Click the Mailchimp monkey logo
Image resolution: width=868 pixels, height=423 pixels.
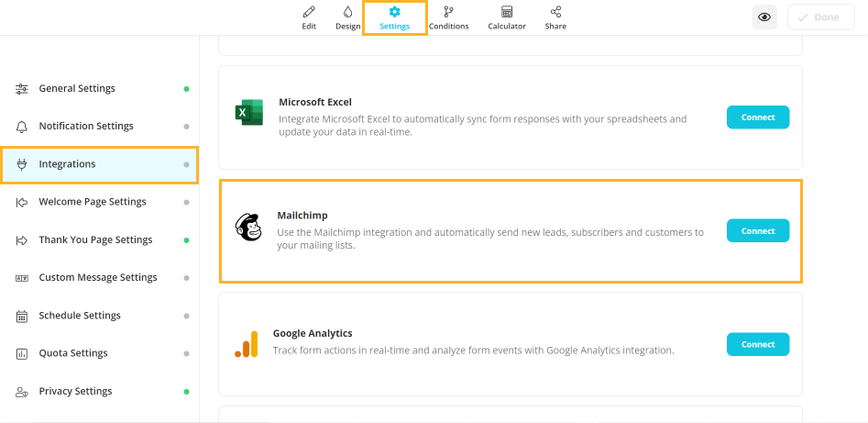pyautogui.click(x=248, y=228)
